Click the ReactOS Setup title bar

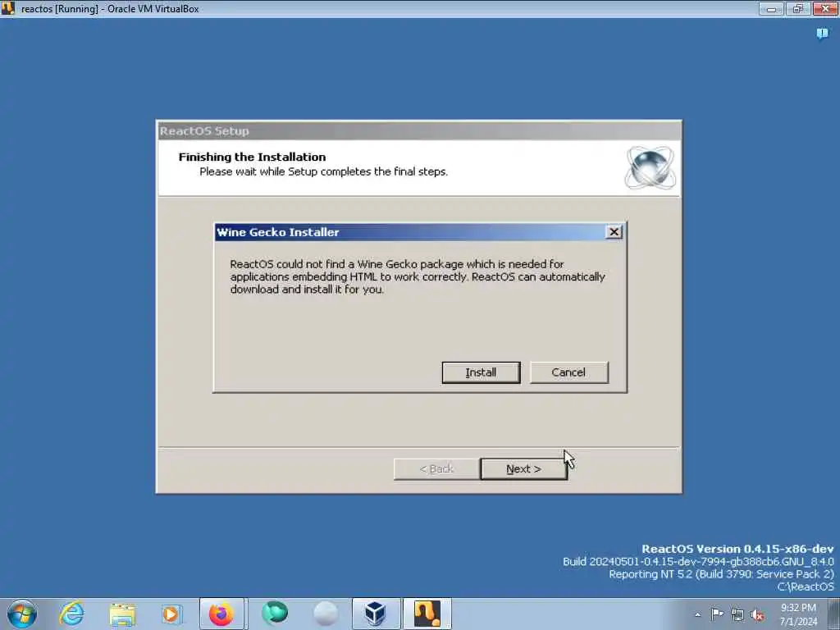tap(419, 130)
